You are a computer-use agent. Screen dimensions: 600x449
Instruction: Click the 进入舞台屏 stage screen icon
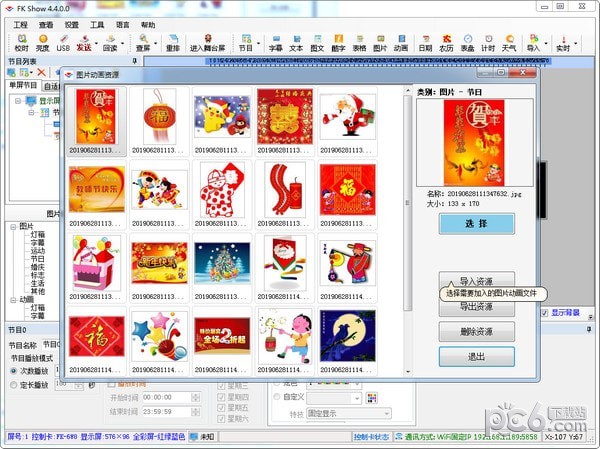[207, 43]
